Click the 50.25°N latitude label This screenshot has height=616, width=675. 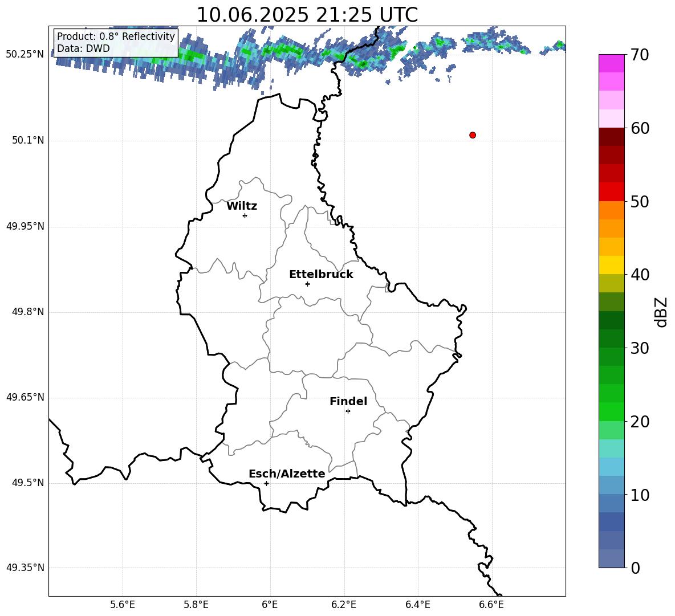25,55
